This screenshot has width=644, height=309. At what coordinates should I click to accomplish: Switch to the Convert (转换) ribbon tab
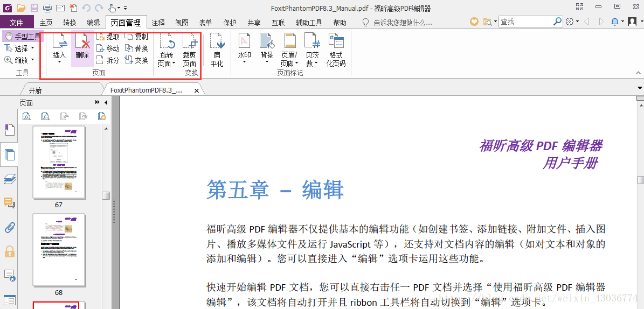[70, 23]
